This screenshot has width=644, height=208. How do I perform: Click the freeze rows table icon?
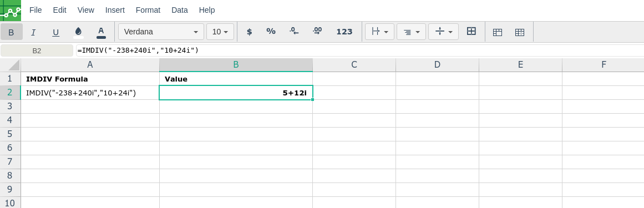coord(498,32)
